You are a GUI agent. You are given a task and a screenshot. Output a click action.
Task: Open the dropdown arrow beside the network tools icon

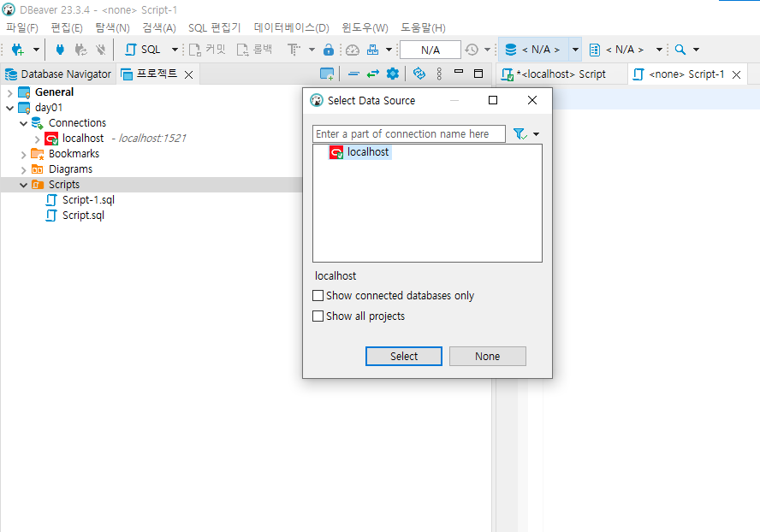tap(389, 50)
